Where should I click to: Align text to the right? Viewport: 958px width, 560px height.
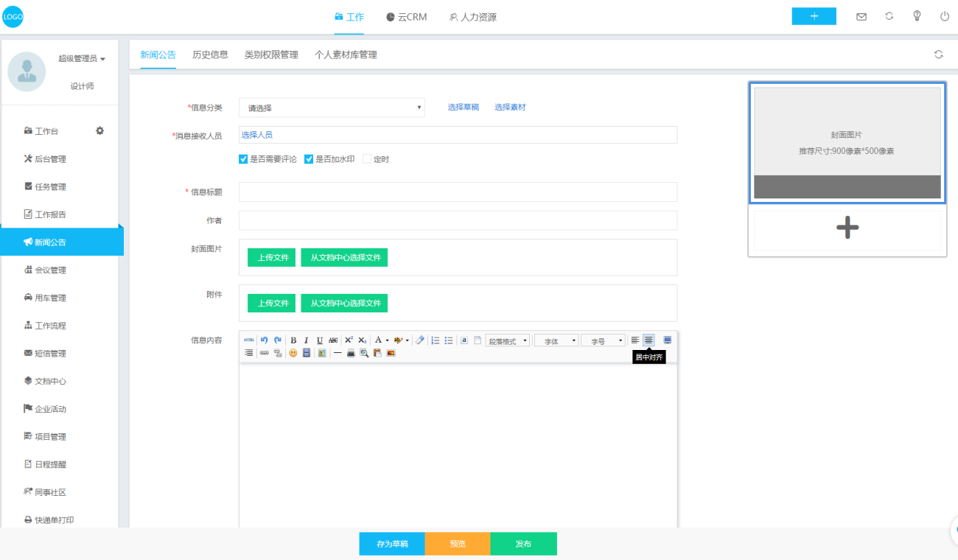click(249, 353)
